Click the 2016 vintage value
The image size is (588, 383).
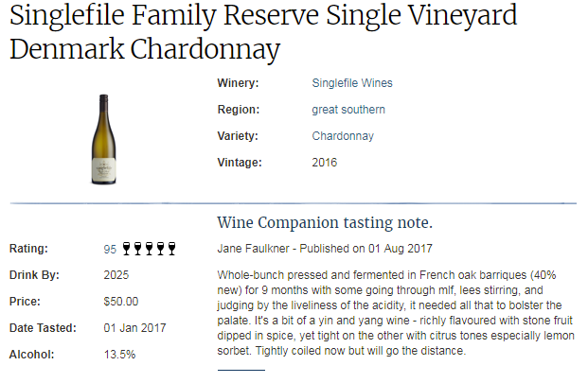click(x=325, y=163)
